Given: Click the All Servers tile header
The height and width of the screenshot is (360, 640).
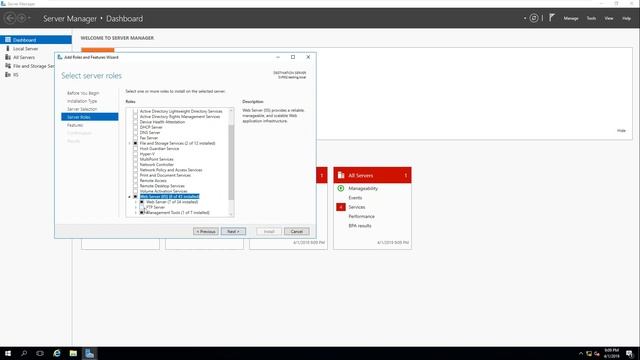Looking at the screenshot, I should [x=372, y=175].
